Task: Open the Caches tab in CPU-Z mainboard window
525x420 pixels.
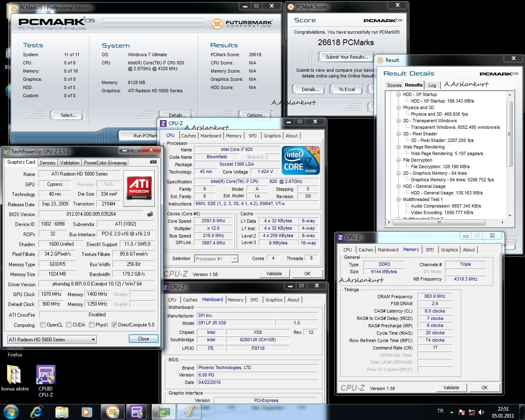Action: click(190, 300)
